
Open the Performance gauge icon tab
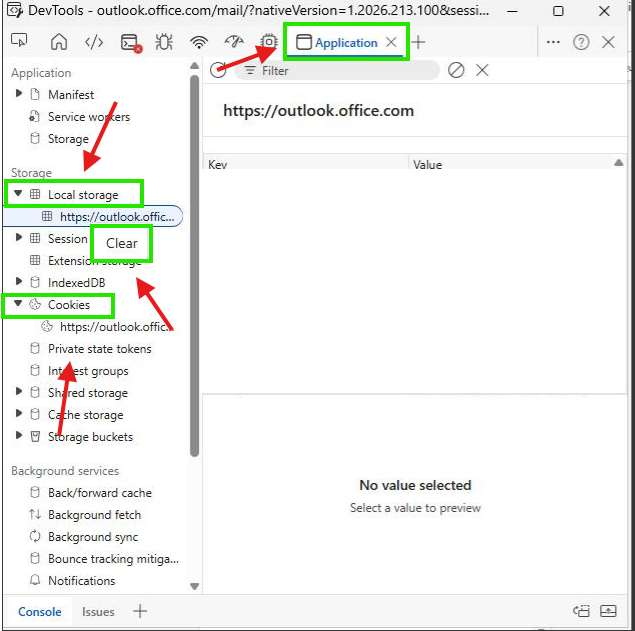(234, 41)
